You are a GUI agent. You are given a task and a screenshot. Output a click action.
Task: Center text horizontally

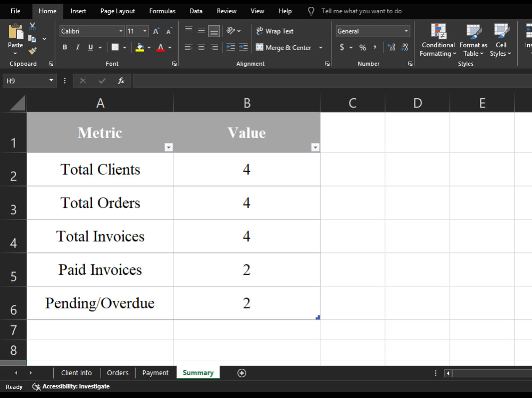pyautogui.click(x=201, y=47)
